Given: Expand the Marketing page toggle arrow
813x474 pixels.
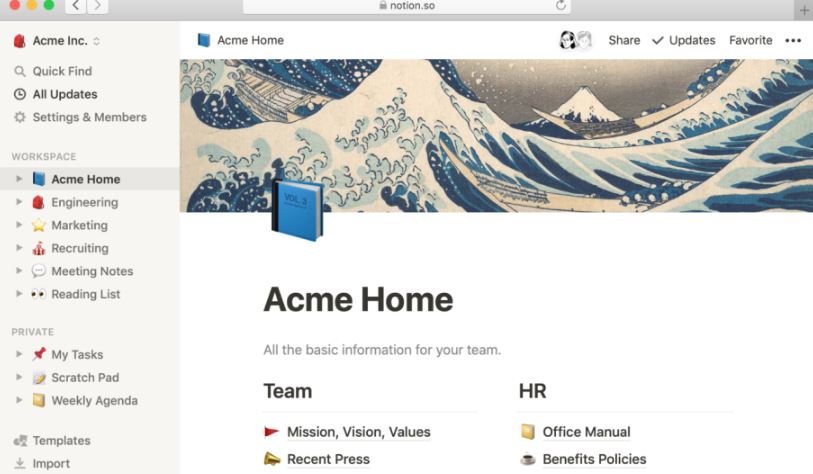Looking at the screenshot, I should click(19, 225).
